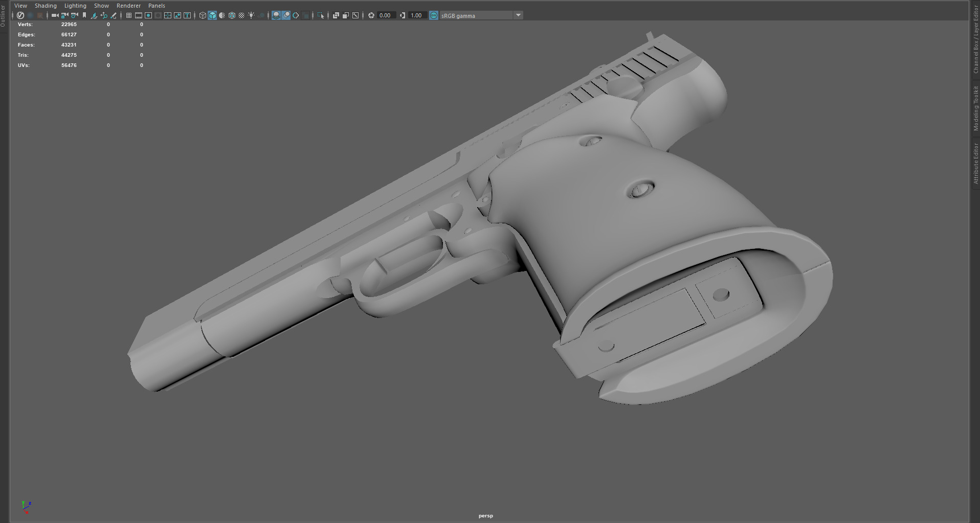The height and width of the screenshot is (523, 980).
Task: Toggle the Safe Action icon
Action: click(177, 15)
